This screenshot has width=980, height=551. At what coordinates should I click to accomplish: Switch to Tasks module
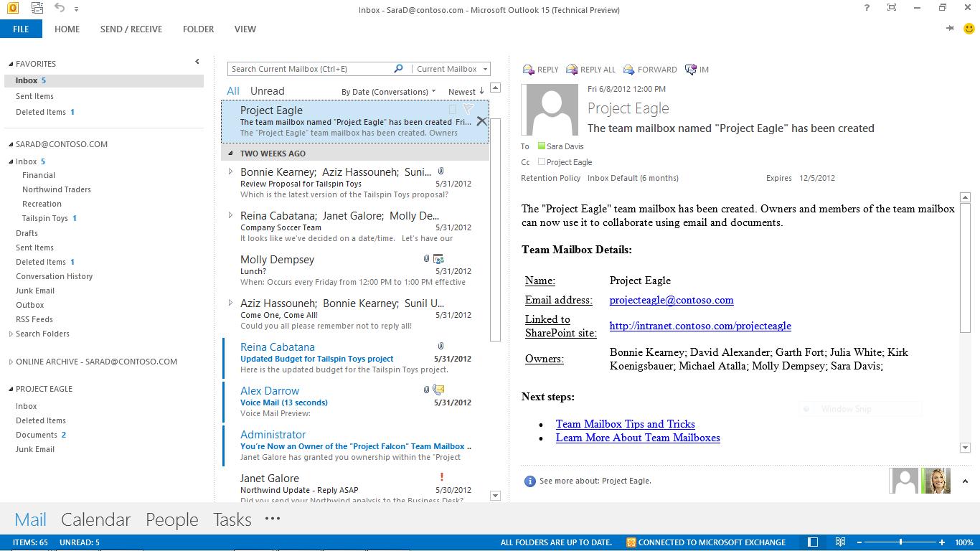click(232, 519)
